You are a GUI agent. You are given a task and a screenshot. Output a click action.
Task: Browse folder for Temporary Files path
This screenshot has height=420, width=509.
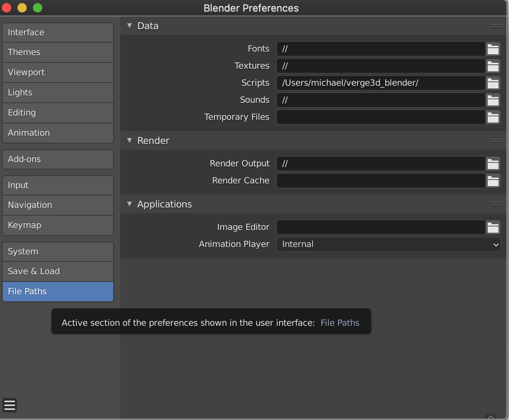point(493,117)
